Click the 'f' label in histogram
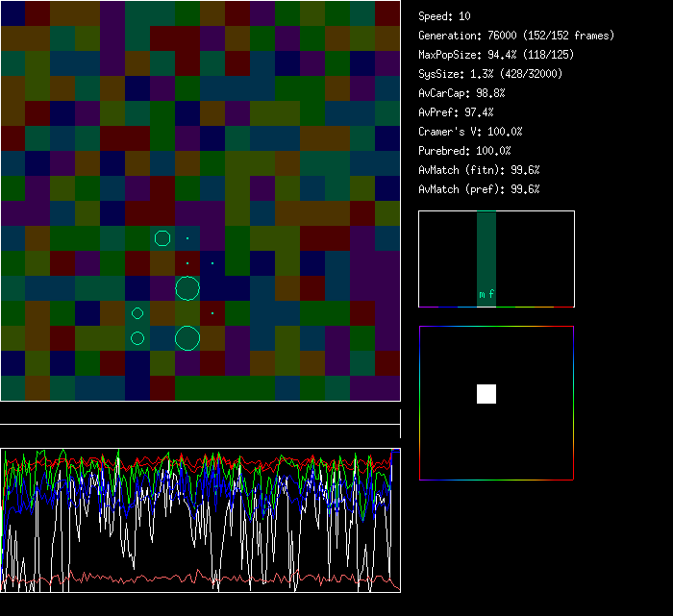Screen dimensions: 673x616 coord(491,295)
